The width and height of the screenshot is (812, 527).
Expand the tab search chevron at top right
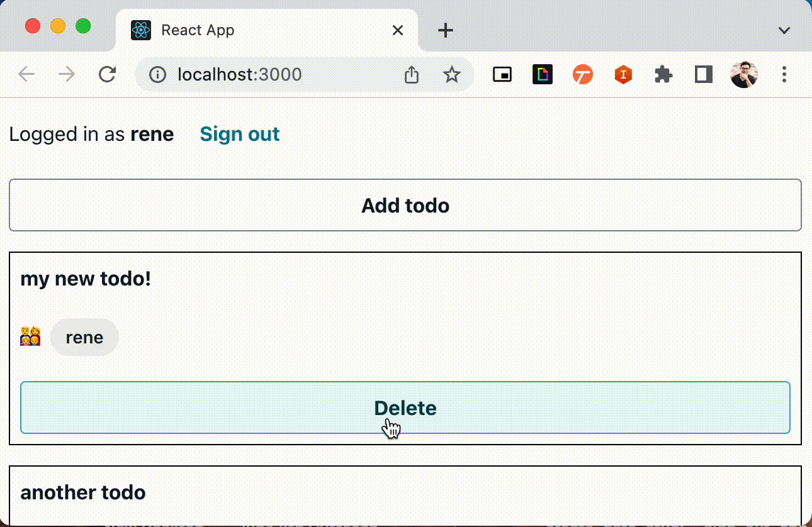[784, 30]
